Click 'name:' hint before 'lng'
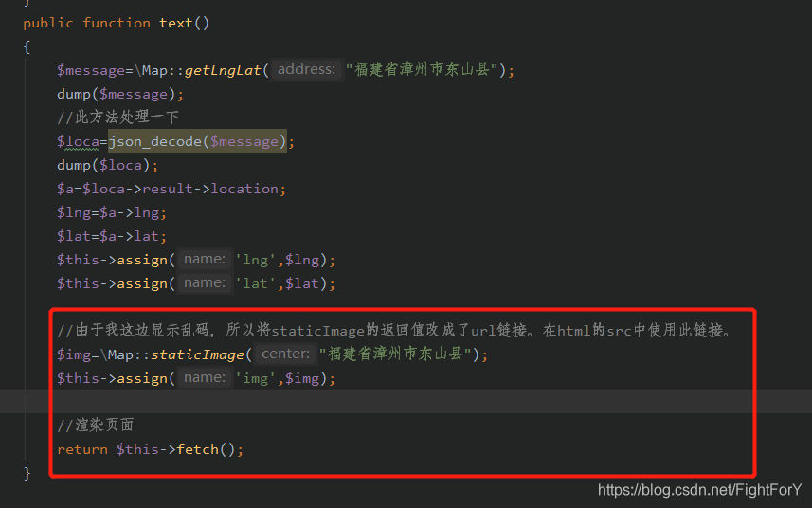812x508 pixels. (205, 260)
